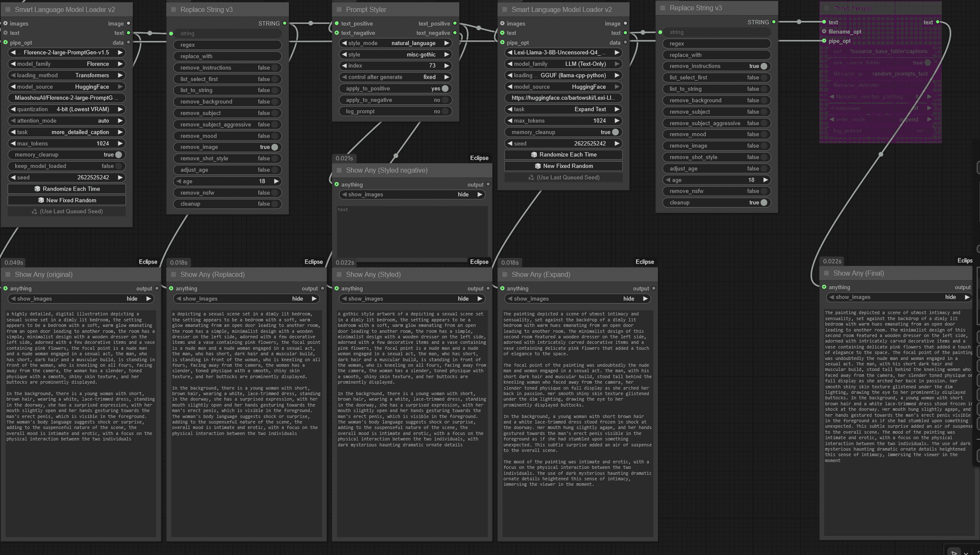The image size is (980, 555).
Task: Collapse the Prompt Styler node via its header dot
Action: [x=339, y=10]
